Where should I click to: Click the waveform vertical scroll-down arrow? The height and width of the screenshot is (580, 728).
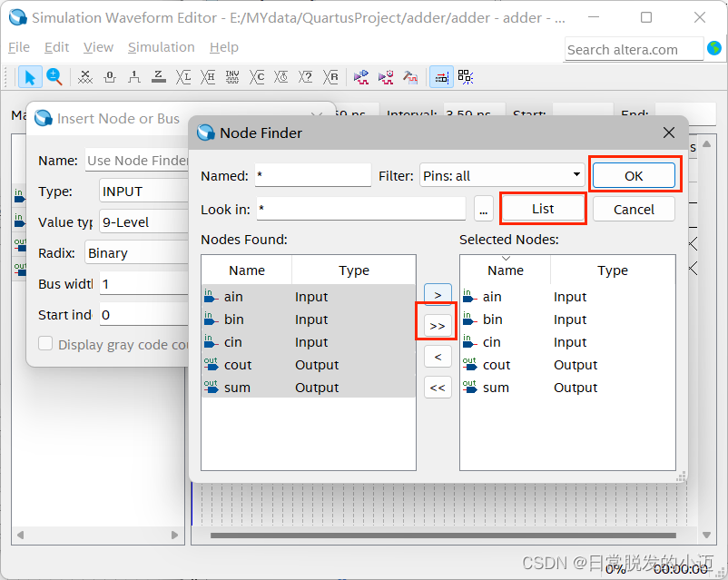[706, 535]
